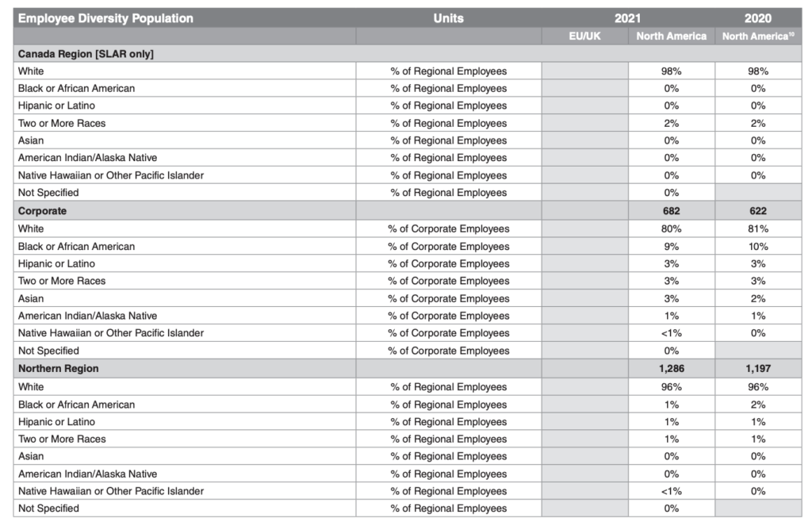Click the Corporate White 2021 value 80%
This screenshot has width=812, height=526.
pos(671,229)
